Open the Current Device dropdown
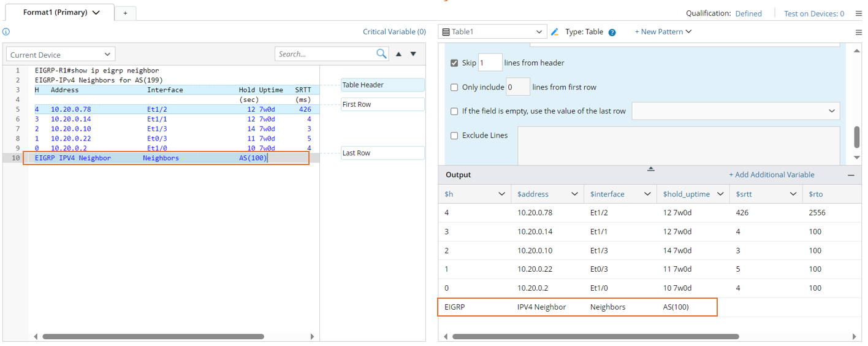The width and height of the screenshot is (868, 346). pos(60,55)
